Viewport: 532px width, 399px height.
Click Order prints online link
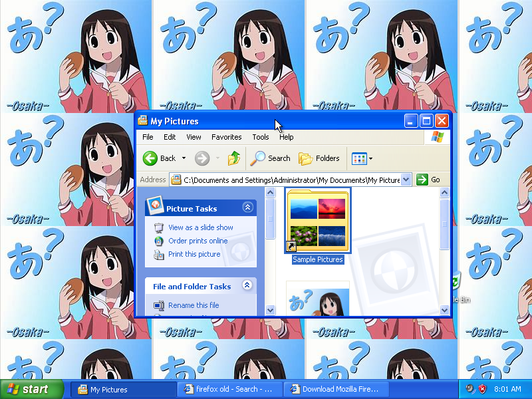pos(198,241)
